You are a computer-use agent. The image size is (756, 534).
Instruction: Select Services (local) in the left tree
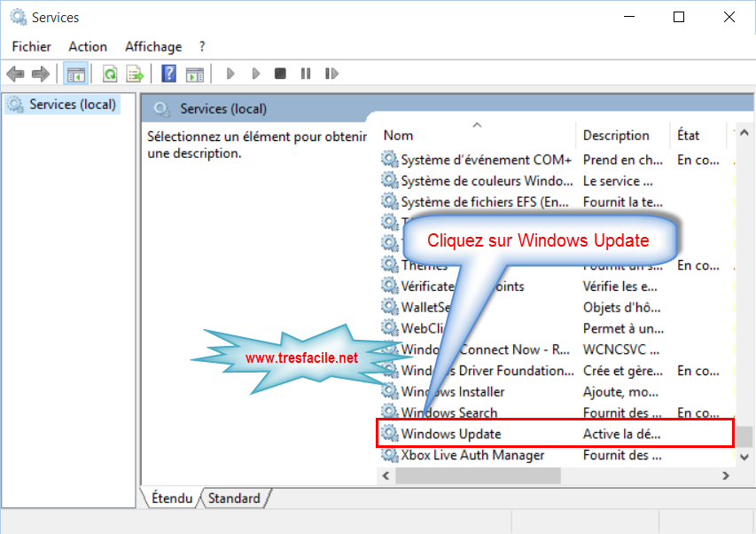tap(73, 105)
